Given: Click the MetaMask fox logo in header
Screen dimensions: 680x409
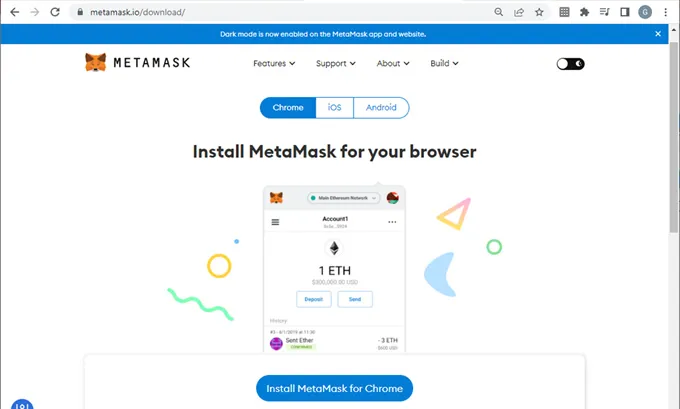Looking at the screenshot, I should [x=95, y=62].
